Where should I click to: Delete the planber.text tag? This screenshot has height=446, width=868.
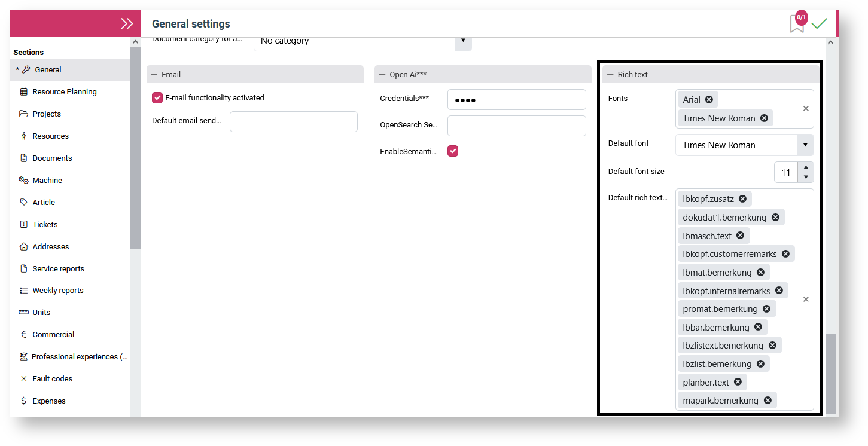(738, 382)
